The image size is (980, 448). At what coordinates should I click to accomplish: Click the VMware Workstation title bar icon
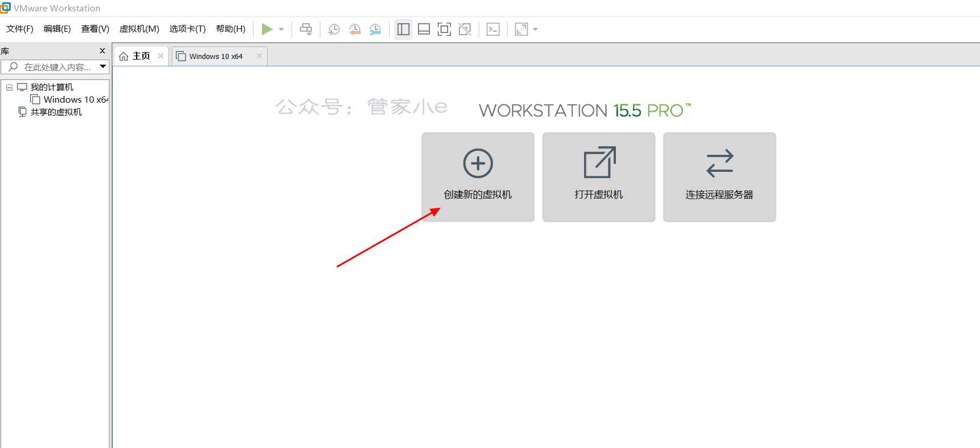coord(5,8)
